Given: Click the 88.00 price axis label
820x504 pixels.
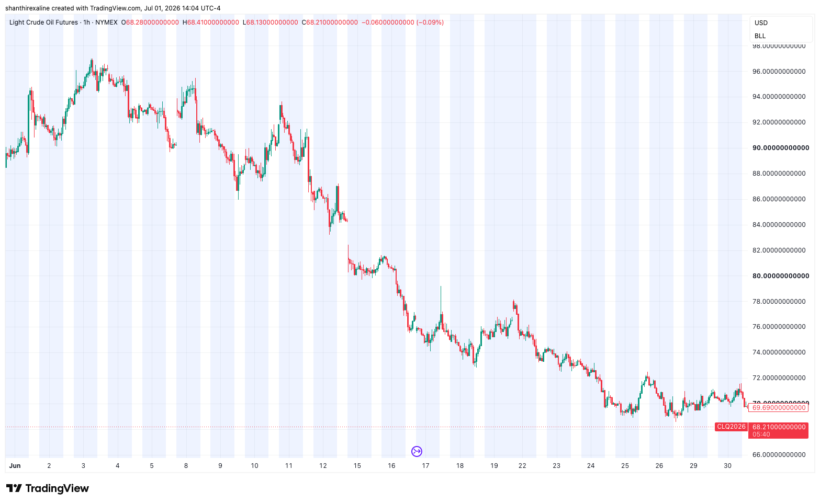Looking at the screenshot, I should coord(779,174).
